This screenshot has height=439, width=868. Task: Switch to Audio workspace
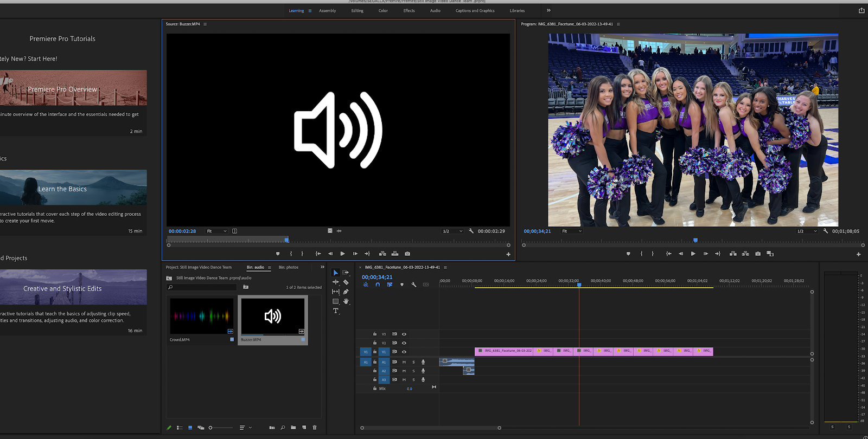(x=435, y=11)
